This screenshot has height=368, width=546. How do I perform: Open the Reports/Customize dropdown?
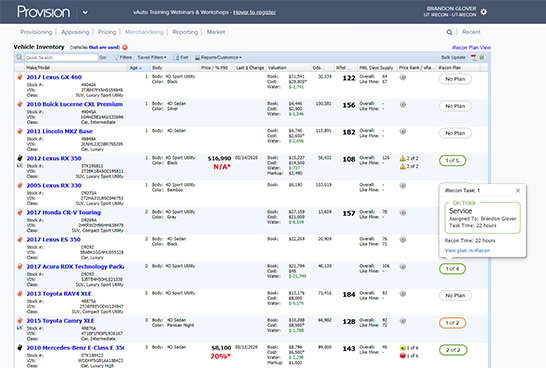point(218,57)
